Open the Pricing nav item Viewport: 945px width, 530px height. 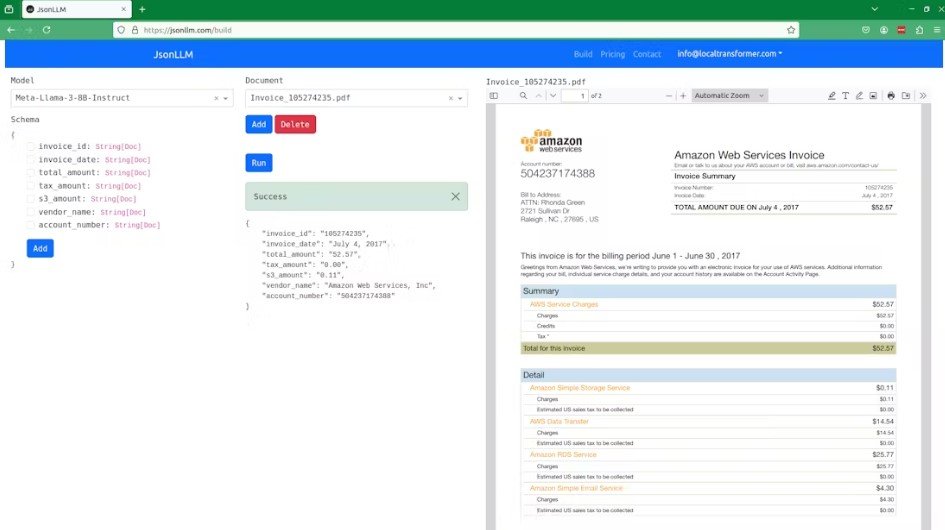coord(612,54)
